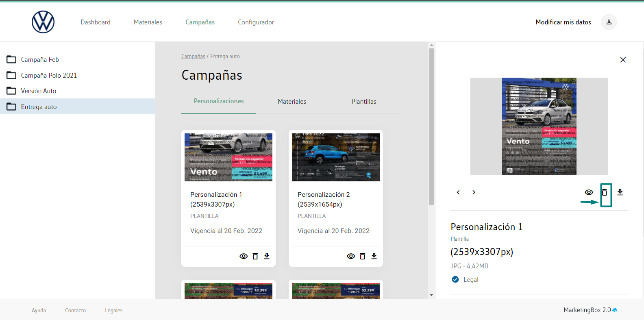Open Personalización 1 card thumbnail

coord(228,157)
